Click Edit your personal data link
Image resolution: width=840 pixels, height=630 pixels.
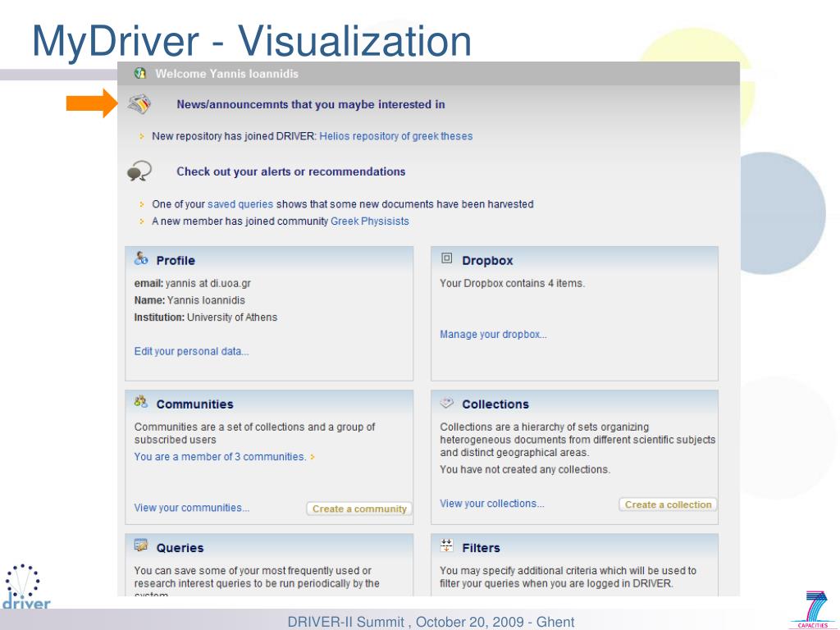point(191,351)
